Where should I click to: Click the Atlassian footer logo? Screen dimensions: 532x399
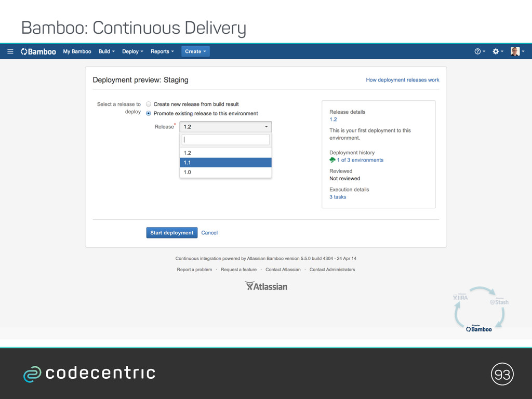pyautogui.click(x=266, y=286)
